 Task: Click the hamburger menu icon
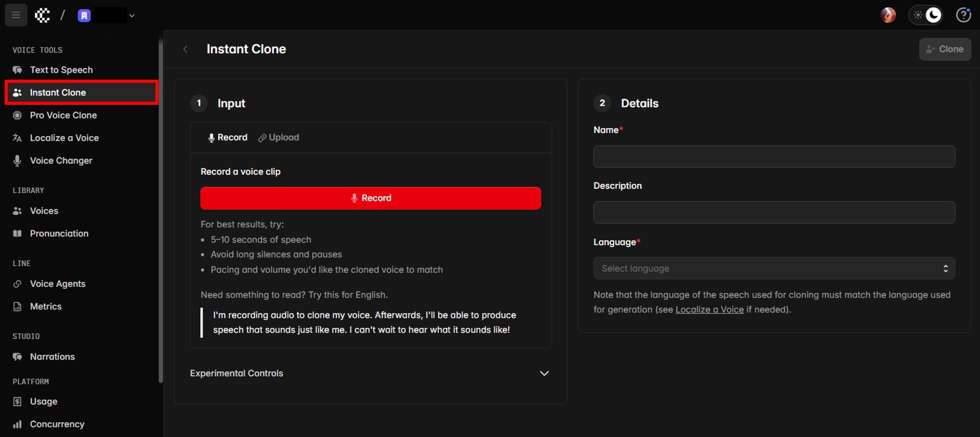click(x=16, y=15)
